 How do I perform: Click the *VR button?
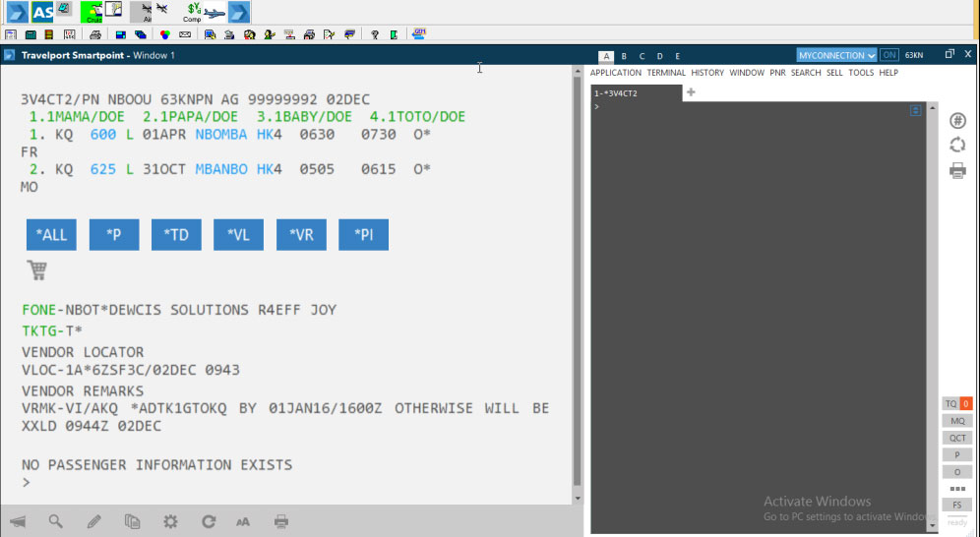pos(301,235)
